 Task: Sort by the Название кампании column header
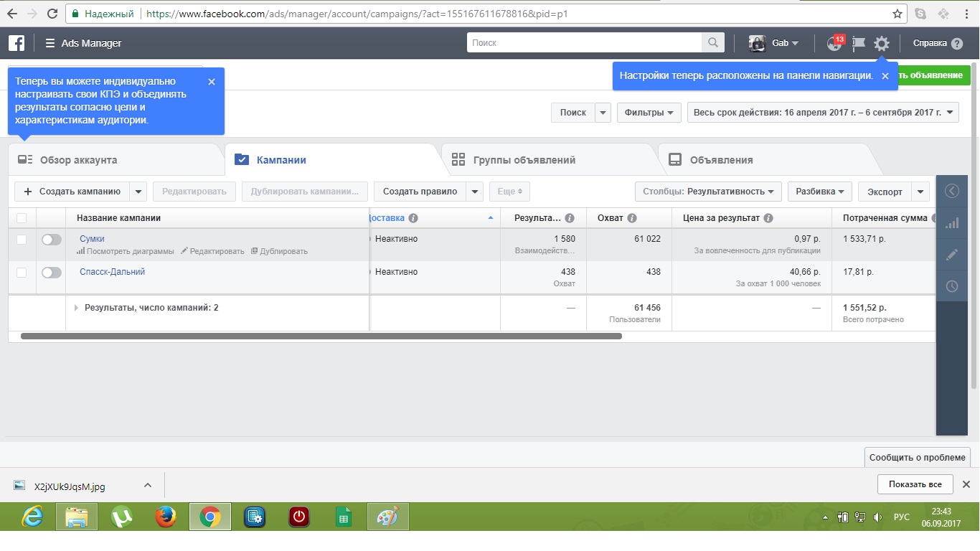coord(118,218)
